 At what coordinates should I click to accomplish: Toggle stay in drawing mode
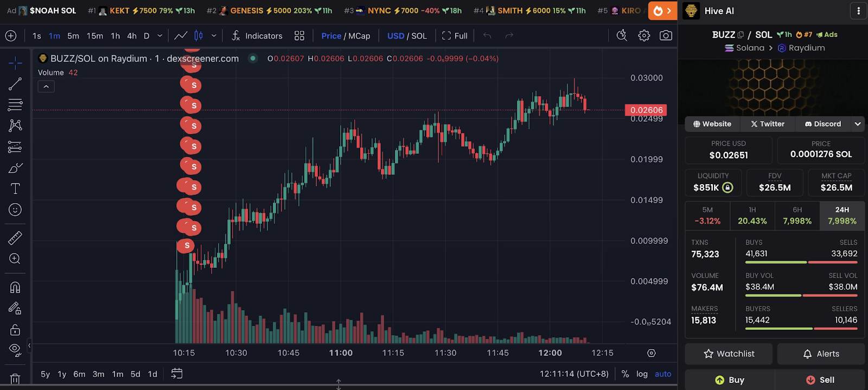pos(15,308)
